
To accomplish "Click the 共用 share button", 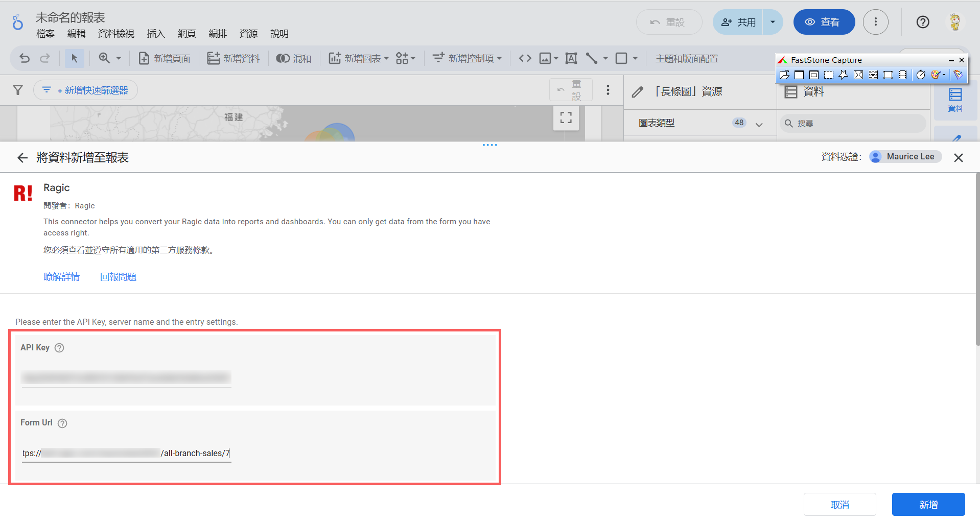I will point(738,22).
